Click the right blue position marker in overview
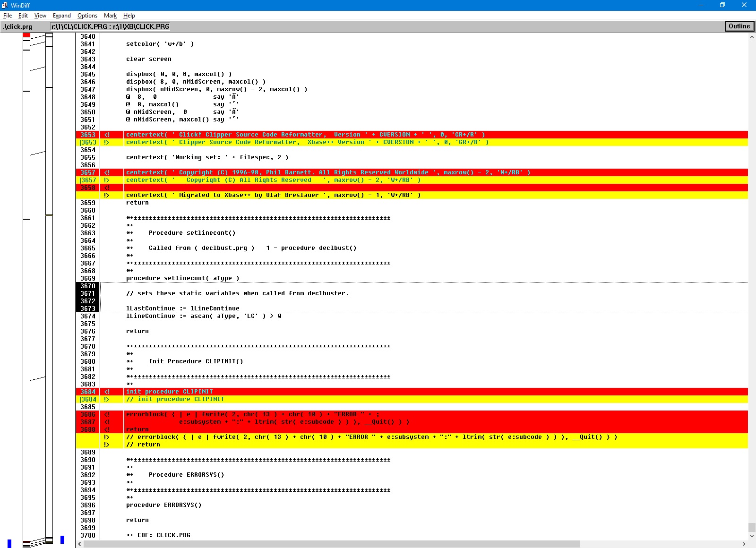Image resolution: width=756 pixels, height=548 pixels. [62, 539]
